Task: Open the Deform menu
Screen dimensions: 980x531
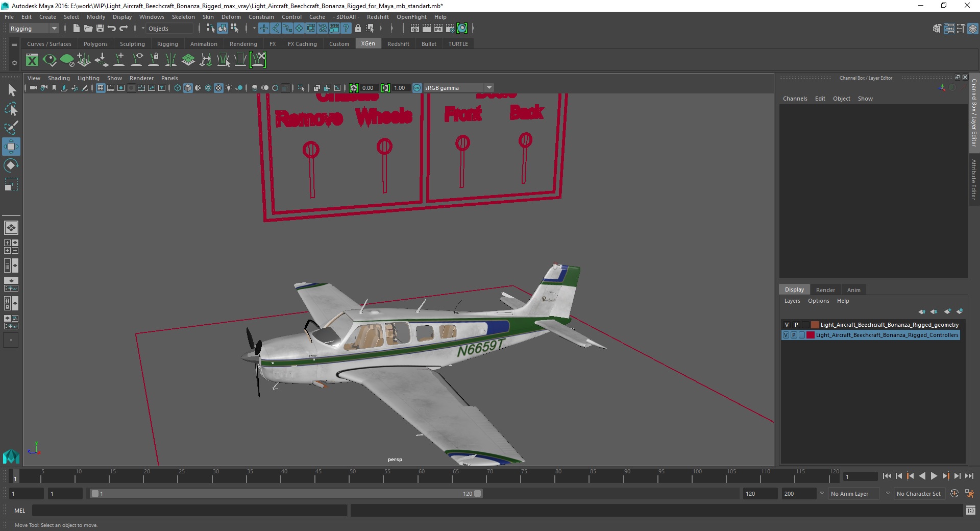Action: tap(231, 17)
